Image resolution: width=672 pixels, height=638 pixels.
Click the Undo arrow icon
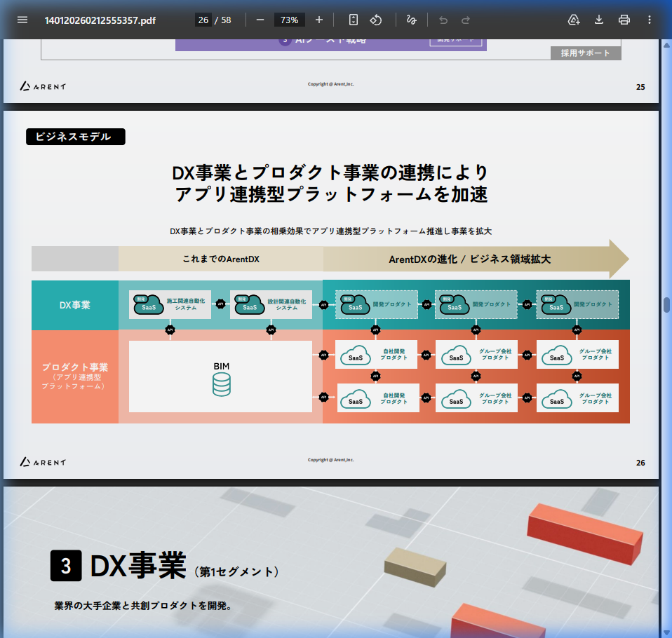pos(443,20)
